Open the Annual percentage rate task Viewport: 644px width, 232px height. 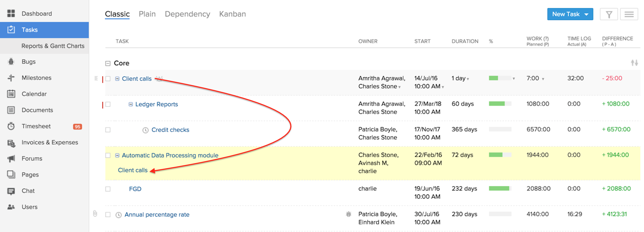[157, 215]
